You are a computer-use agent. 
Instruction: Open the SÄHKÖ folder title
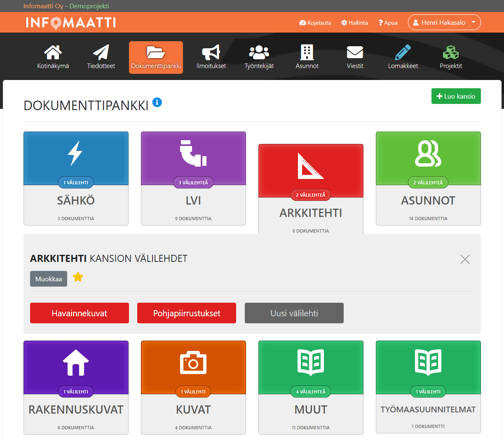[x=76, y=200]
